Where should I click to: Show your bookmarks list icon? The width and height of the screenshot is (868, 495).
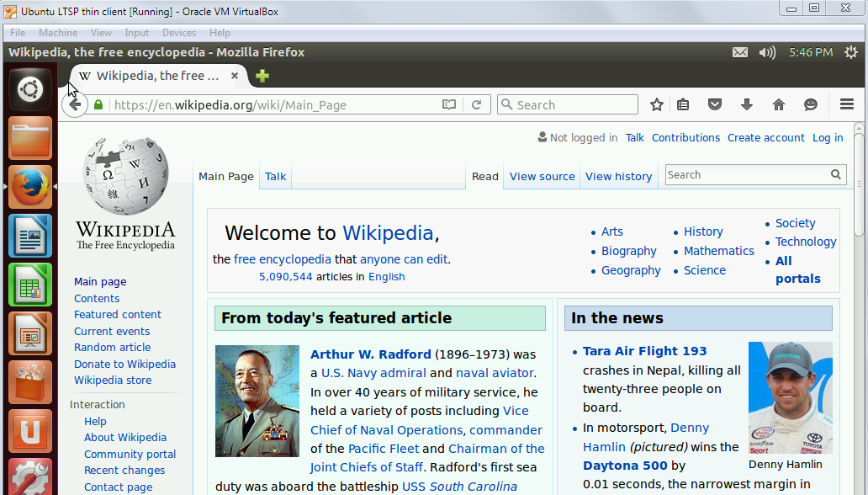[683, 104]
